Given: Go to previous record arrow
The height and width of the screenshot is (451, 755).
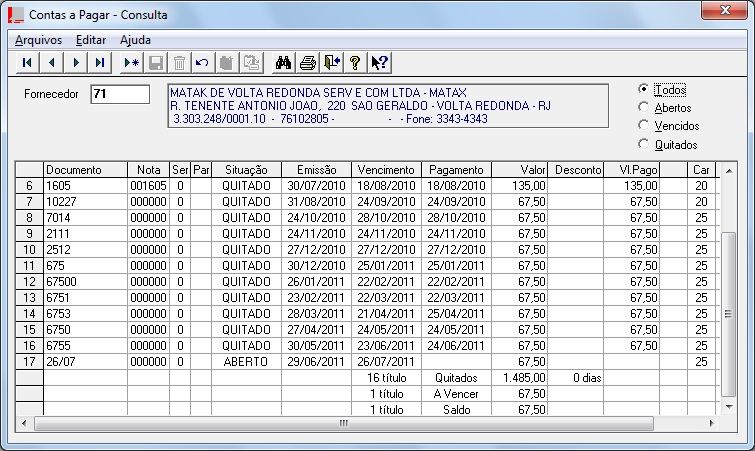Looking at the screenshot, I should point(52,63).
